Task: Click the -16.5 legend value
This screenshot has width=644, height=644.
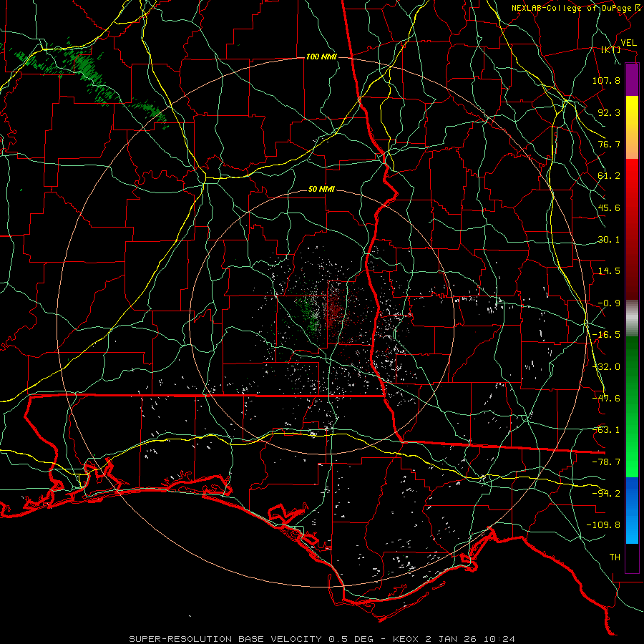Action: pyautogui.click(x=606, y=335)
